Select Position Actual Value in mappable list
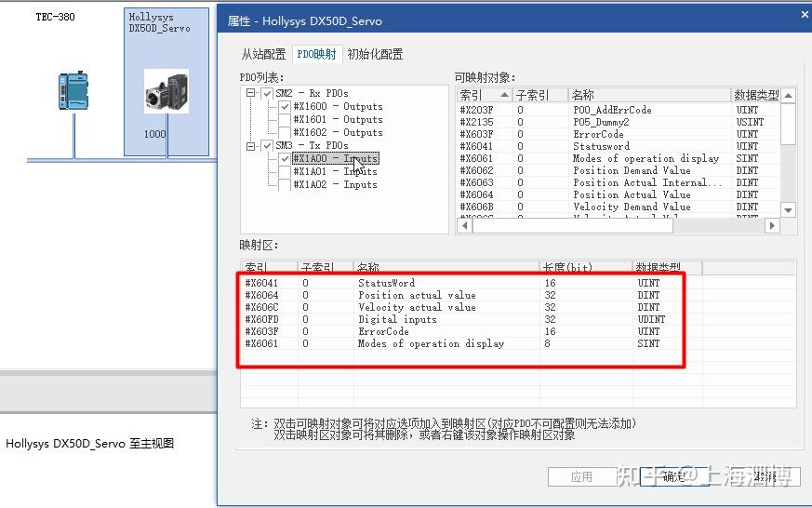This screenshot has height=508, width=812. tap(619, 194)
